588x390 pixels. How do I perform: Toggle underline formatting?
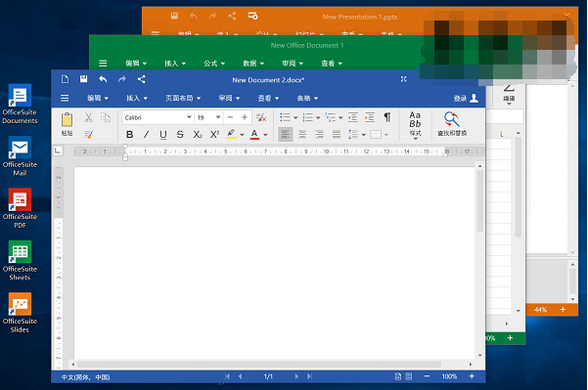pyautogui.click(x=163, y=135)
